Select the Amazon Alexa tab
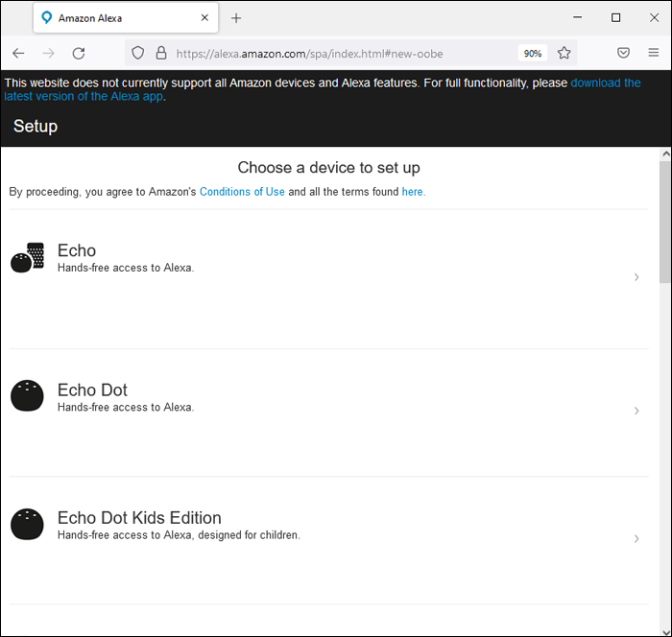This screenshot has width=672, height=637. click(x=126, y=18)
